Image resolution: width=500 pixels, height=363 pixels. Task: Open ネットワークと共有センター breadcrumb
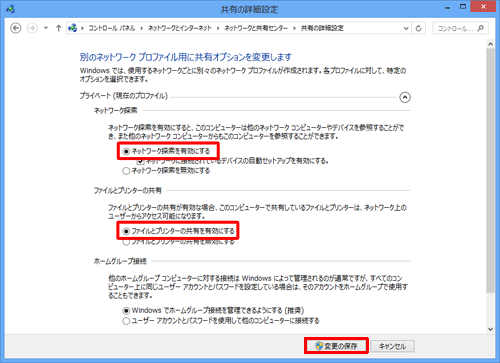coord(256,28)
